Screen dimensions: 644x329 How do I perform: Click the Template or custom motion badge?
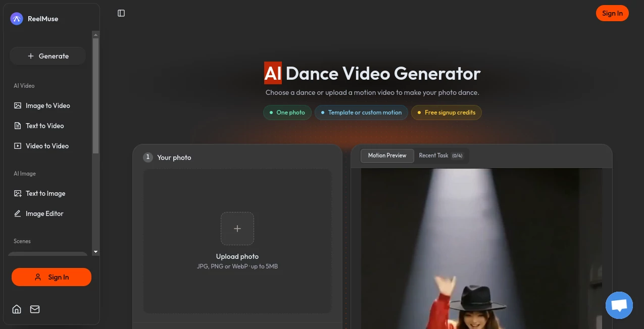tap(361, 113)
